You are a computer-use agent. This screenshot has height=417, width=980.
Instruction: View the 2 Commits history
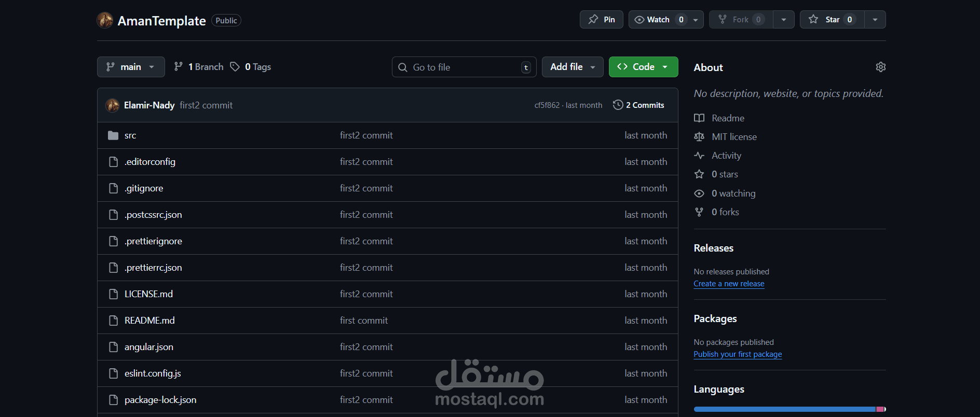(638, 105)
